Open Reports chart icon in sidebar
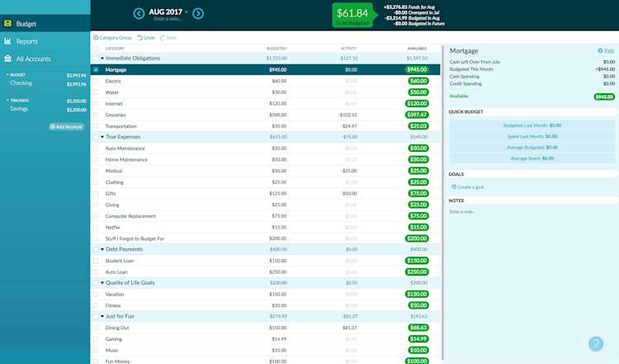Image resolution: width=619 pixels, height=364 pixels. [8, 41]
